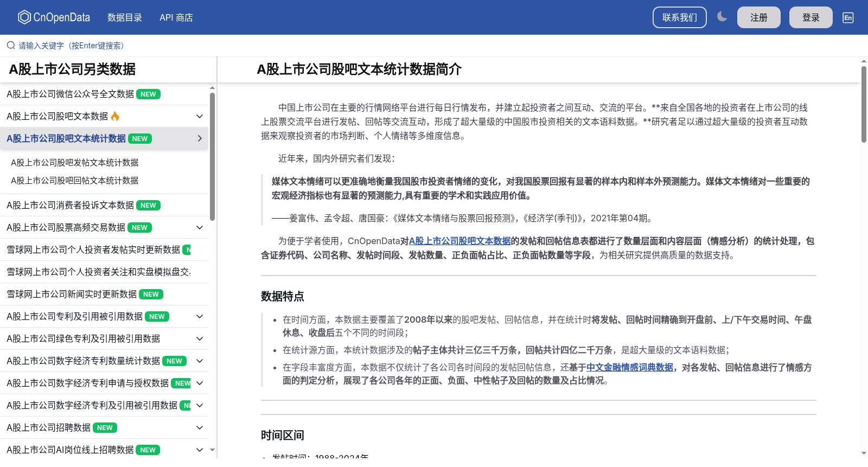Click NEW badge on 消费者投诉文本数据

click(148, 206)
